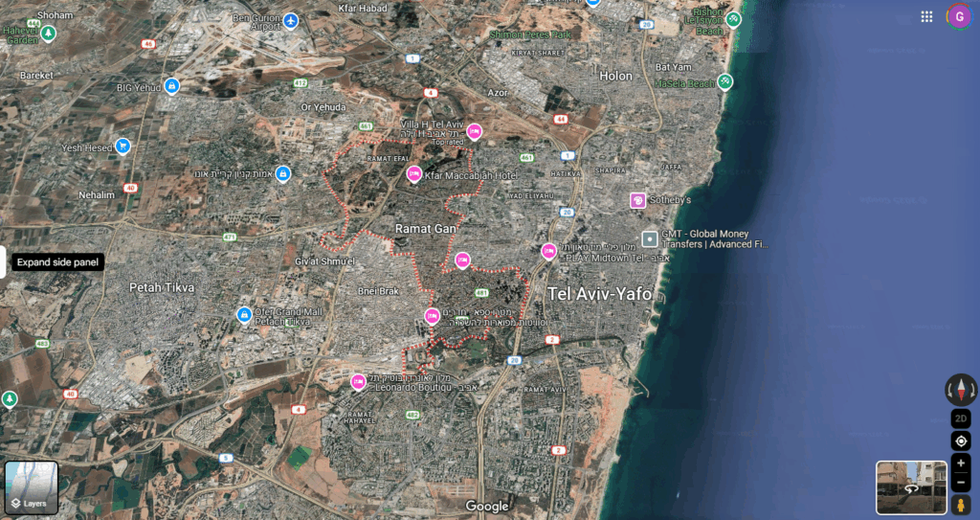Click the Villa H Tel Aviv hotel pin
The height and width of the screenshot is (520, 980).
click(474, 132)
